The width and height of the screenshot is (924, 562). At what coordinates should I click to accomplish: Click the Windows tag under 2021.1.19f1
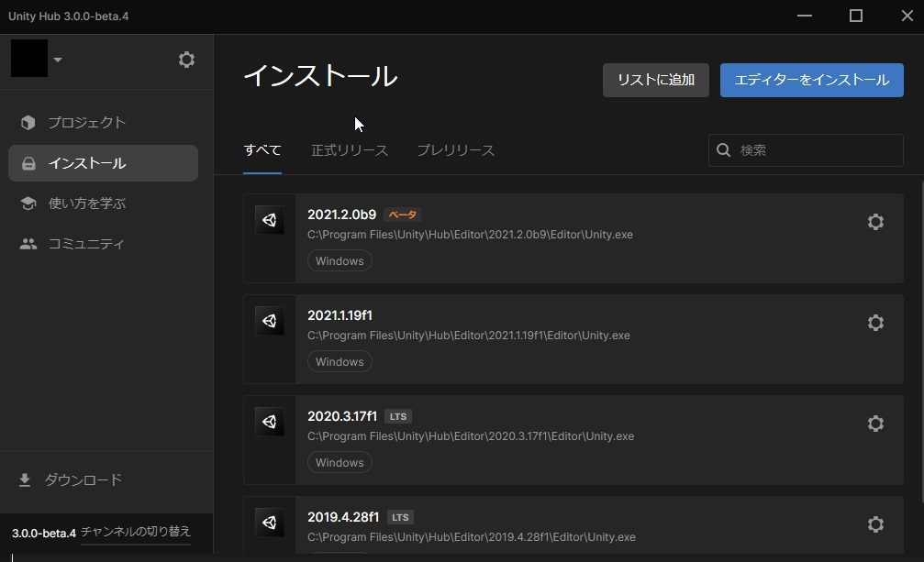click(340, 361)
